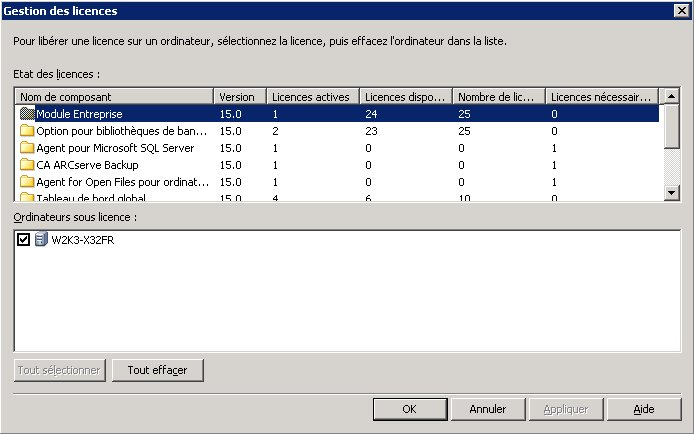The height and width of the screenshot is (434, 694).
Task: Select the Module Entreprise row
Action: click(337, 114)
